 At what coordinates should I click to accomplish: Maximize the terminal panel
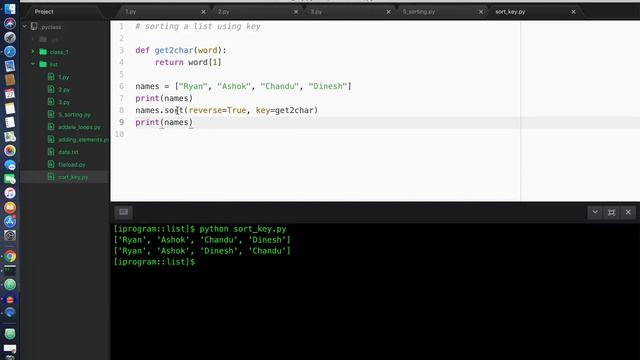point(611,212)
